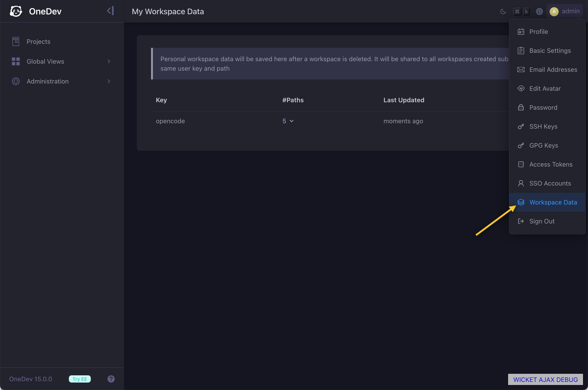Image resolution: width=588 pixels, height=390 pixels.
Task: Expand the opencode paths count dropdown
Action: click(288, 121)
